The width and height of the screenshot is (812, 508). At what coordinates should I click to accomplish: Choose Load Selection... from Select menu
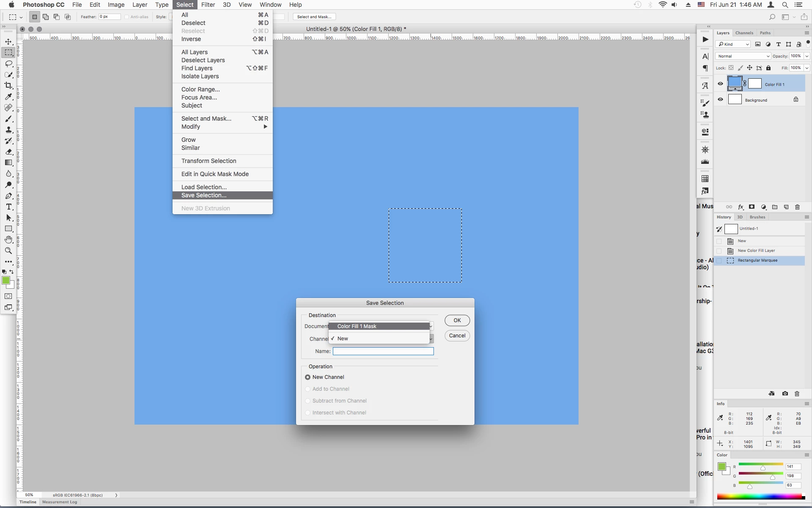tap(204, 187)
